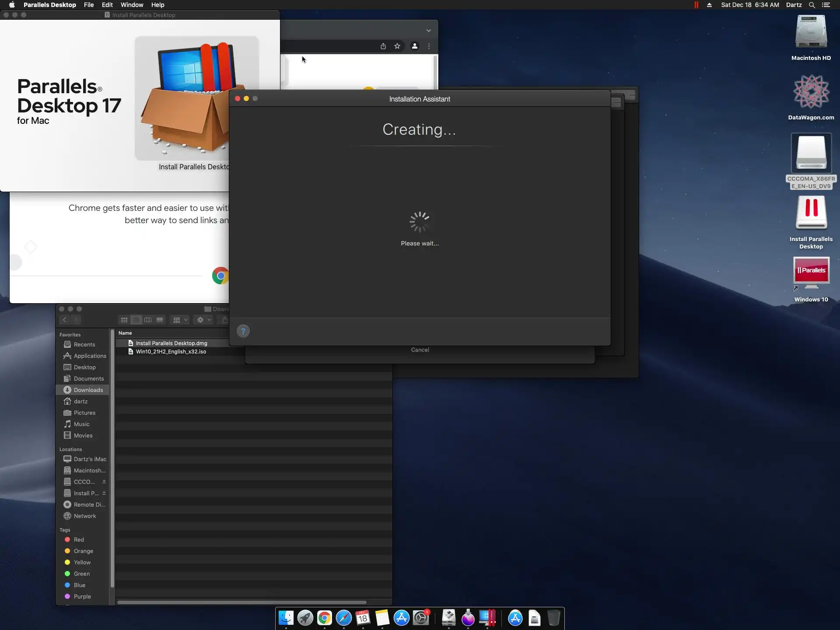
Task: Select the Red tag in Finder sidebar
Action: point(79,539)
